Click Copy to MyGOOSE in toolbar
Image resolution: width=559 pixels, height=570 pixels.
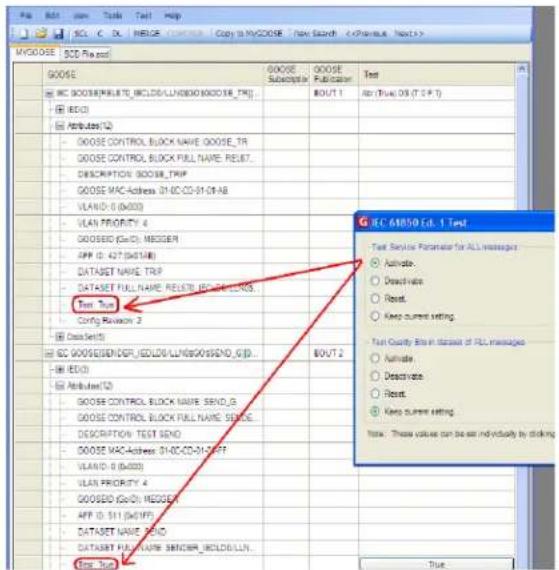(x=249, y=33)
